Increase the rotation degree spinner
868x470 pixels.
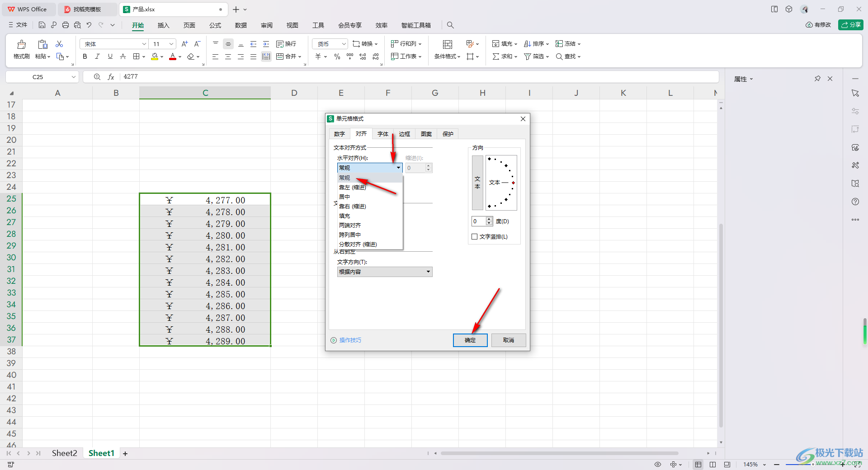point(489,219)
